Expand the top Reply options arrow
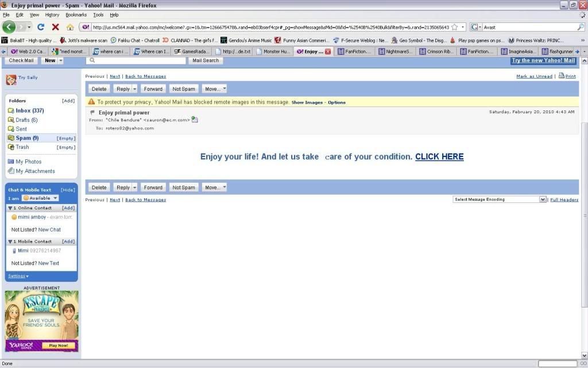This screenshot has width=588, height=368. point(134,89)
